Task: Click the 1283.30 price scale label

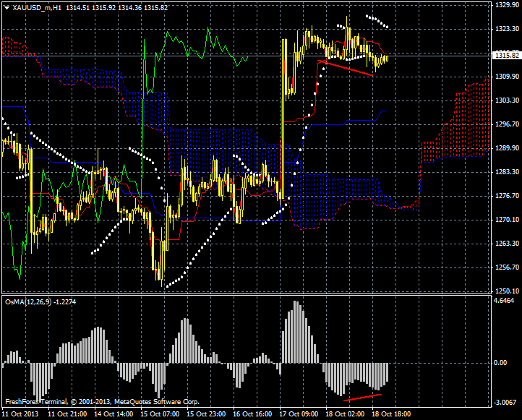Action: [x=506, y=172]
